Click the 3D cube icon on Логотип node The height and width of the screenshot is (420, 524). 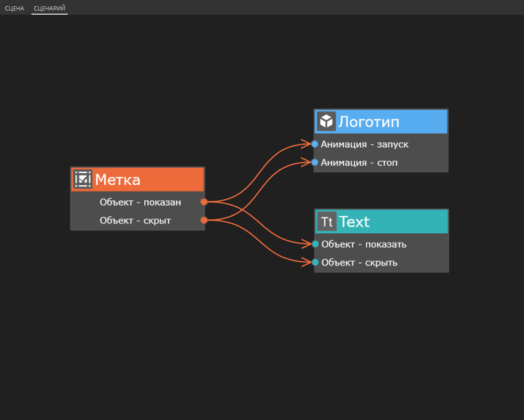[326, 121]
